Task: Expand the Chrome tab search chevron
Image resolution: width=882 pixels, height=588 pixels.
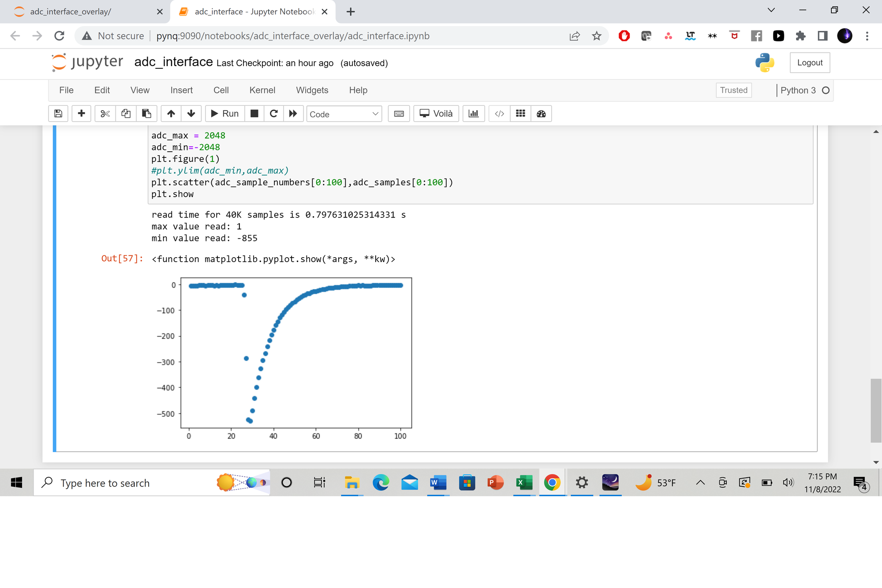Action: click(771, 11)
